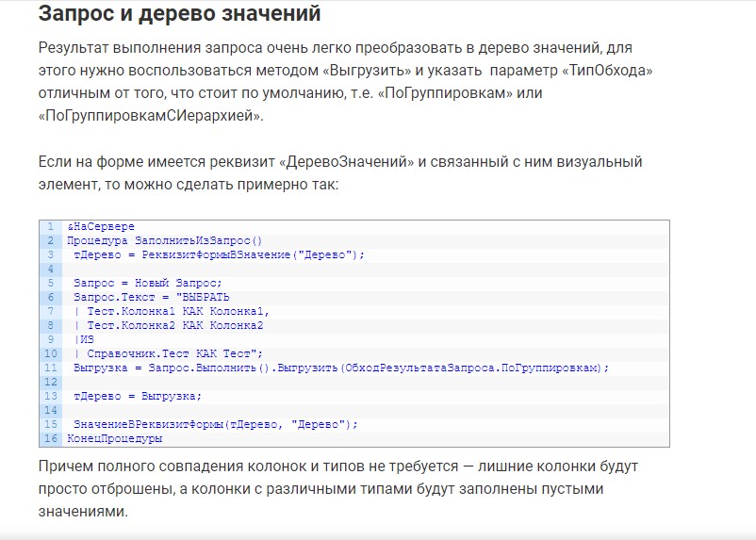Click code line number 10
This screenshot has width=756, height=540.
click(51, 353)
